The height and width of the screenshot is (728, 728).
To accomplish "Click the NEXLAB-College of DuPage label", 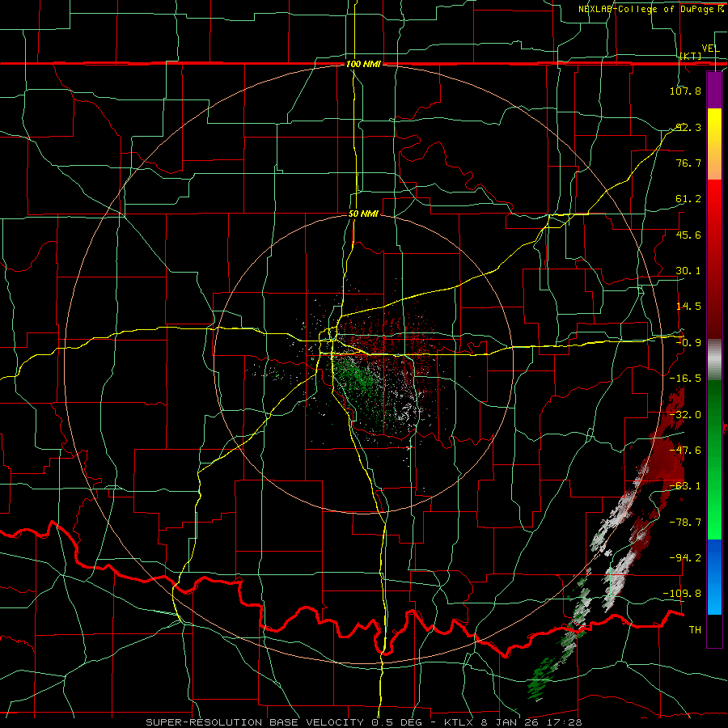I will tap(651, 9).
